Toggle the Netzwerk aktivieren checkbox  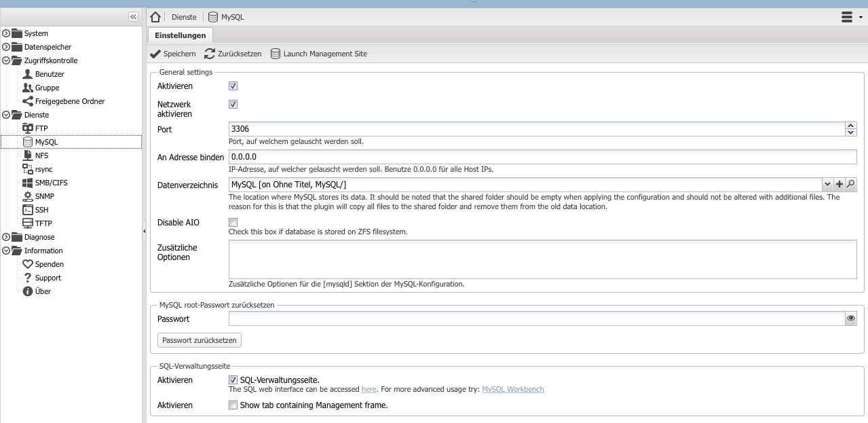(x=233, y=105)
